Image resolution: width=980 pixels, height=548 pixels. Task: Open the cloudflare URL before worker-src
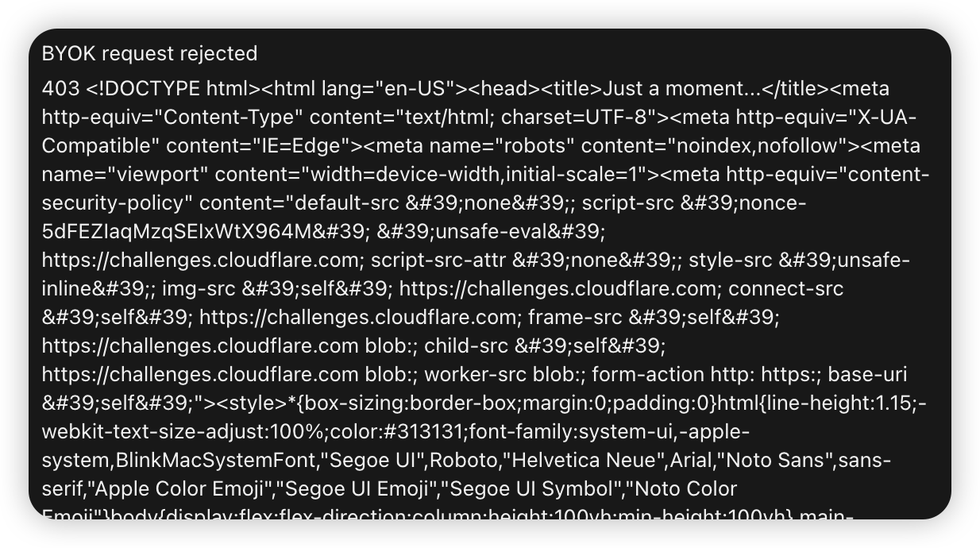pyautogui.click(x=200, y=374)
